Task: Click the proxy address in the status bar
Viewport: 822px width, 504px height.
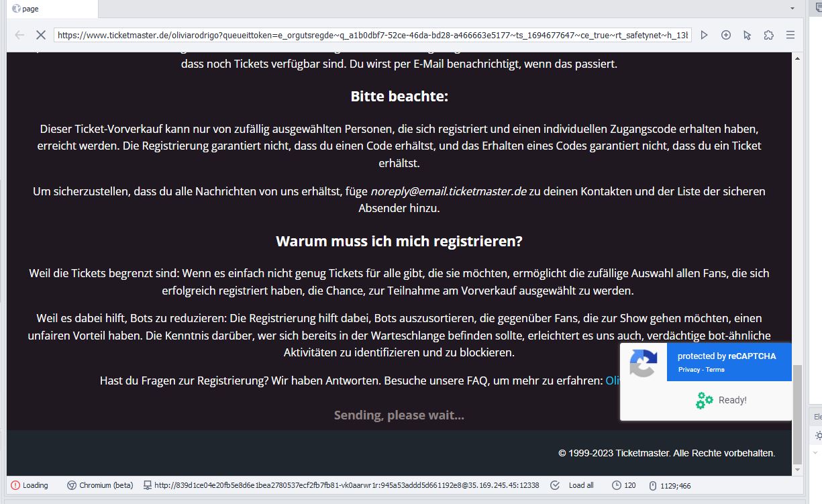Action: click(341, 485)
